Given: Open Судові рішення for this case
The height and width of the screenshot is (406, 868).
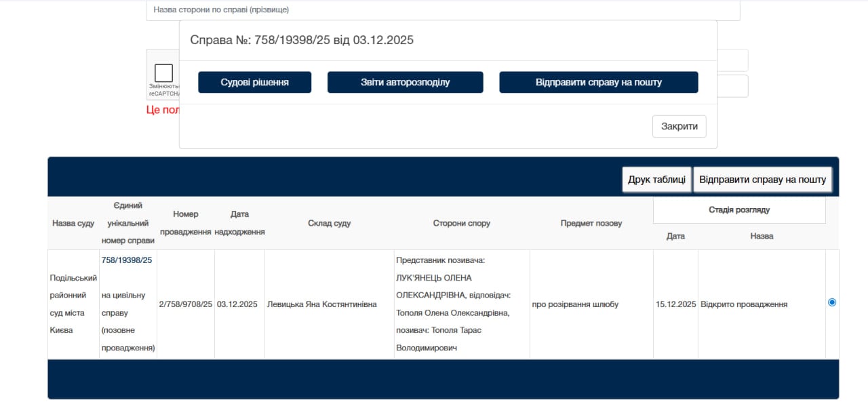Looking at the screenshot, I should 254,82.
